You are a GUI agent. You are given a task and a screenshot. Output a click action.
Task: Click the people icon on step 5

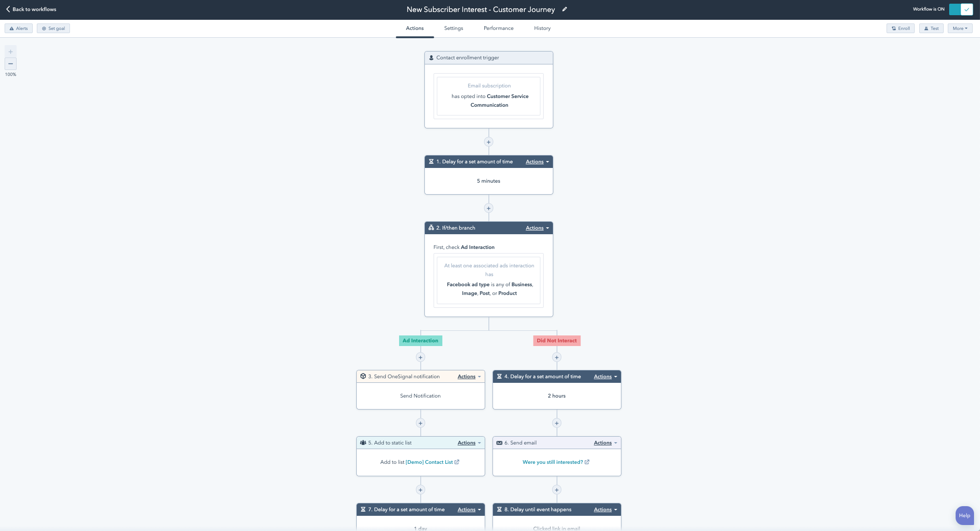363,443
